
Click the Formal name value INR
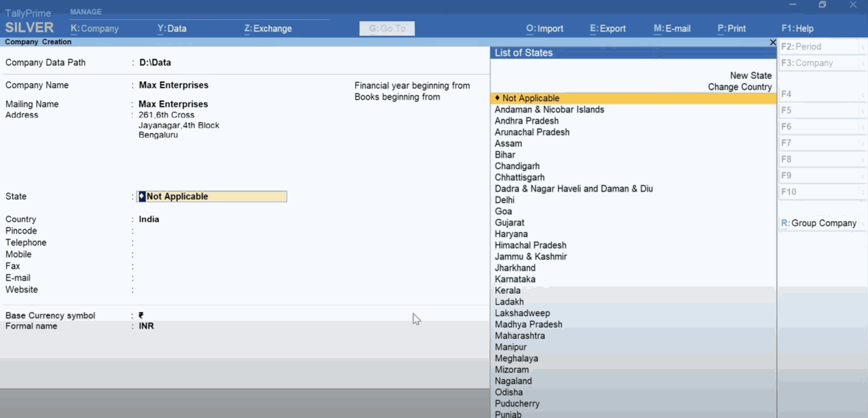146,326
